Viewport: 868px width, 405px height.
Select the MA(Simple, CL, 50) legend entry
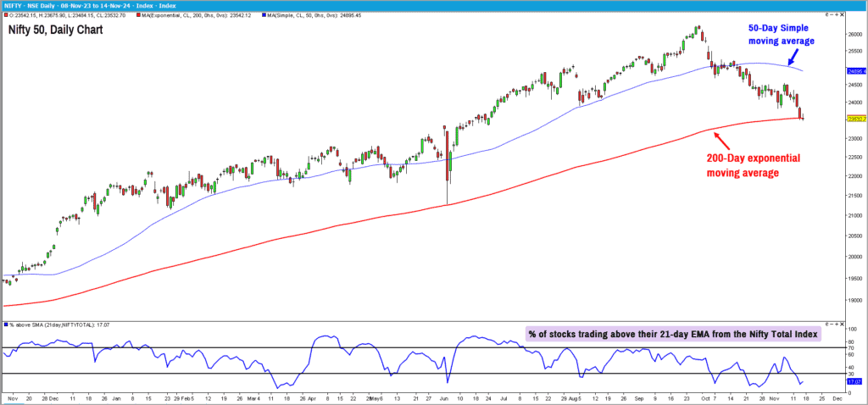315,15
